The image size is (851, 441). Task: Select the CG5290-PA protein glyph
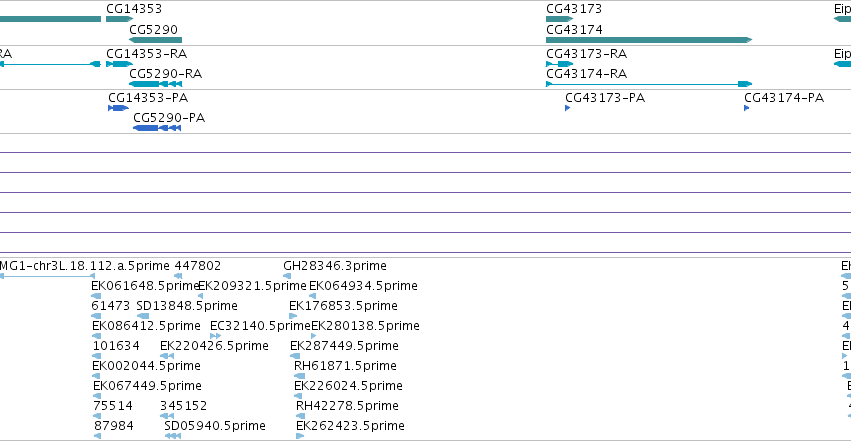tap(157, 128)
